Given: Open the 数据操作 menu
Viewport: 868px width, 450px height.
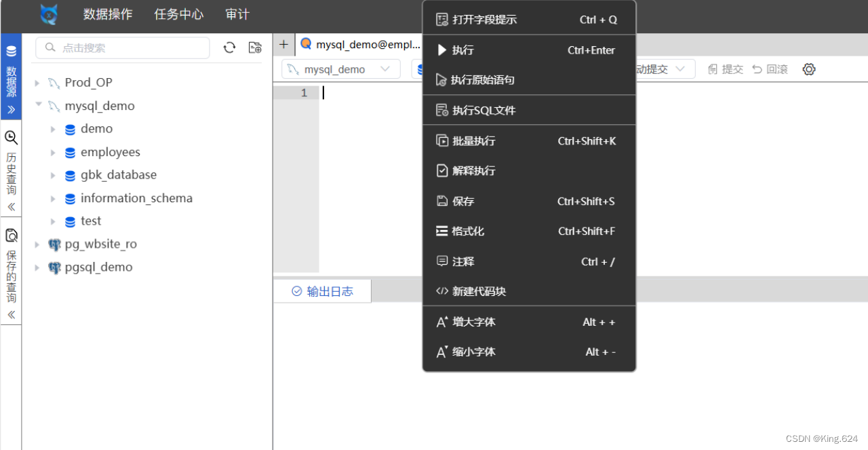Looking at the screenshot, I should (x=108, y=14).
